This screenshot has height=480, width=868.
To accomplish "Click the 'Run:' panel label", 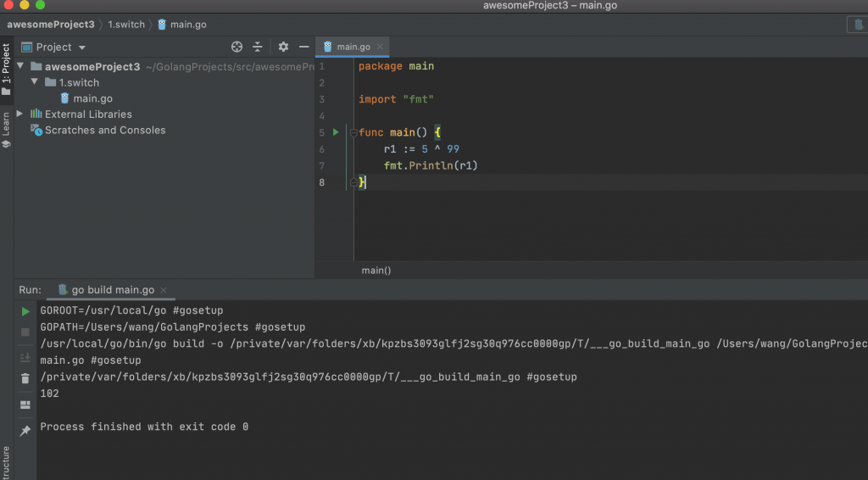I will pos(30,290).
